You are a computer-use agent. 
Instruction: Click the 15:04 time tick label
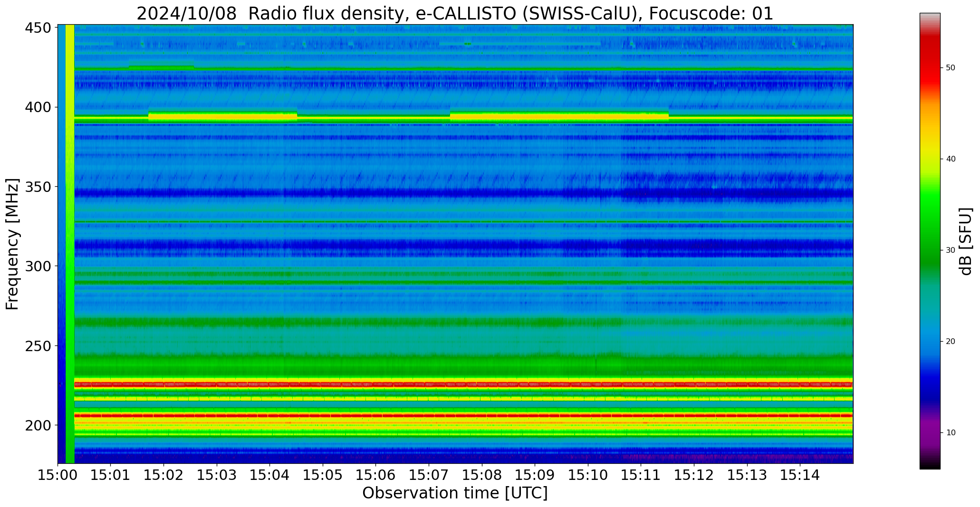tap(270, 475)
